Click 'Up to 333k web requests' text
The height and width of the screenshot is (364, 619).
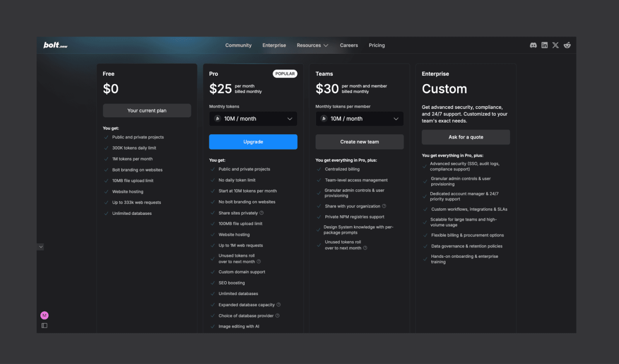point(137,203)
